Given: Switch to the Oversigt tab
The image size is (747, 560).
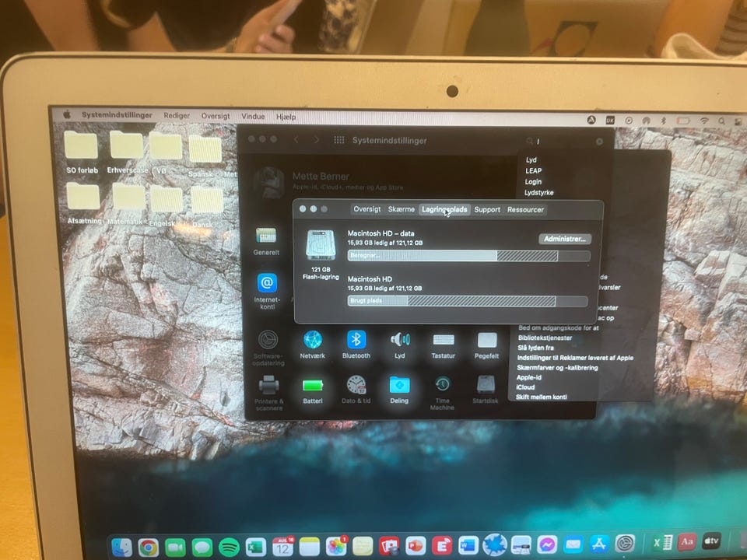Looking at the screenshot, I should (x=366, y=209).
